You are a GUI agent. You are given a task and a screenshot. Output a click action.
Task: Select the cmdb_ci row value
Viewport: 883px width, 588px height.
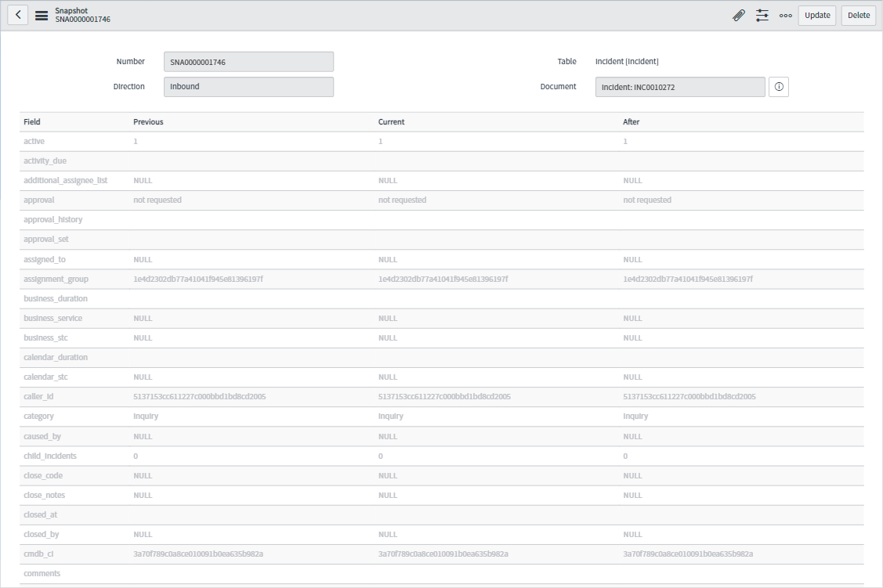(x=200, y=554)
